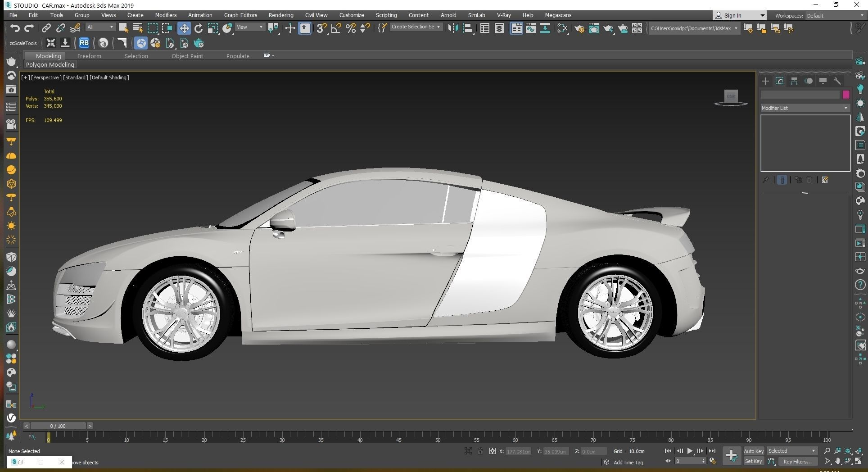Click the magenta object color swatch

pyautogui.click(x=846, y=95)
